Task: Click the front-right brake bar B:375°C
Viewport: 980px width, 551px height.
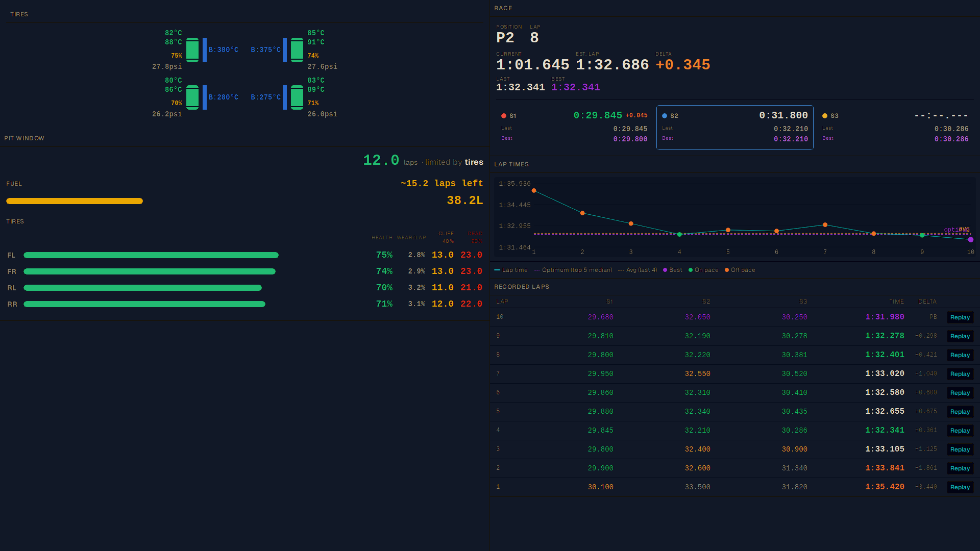Action: click(x=285, y=50)
